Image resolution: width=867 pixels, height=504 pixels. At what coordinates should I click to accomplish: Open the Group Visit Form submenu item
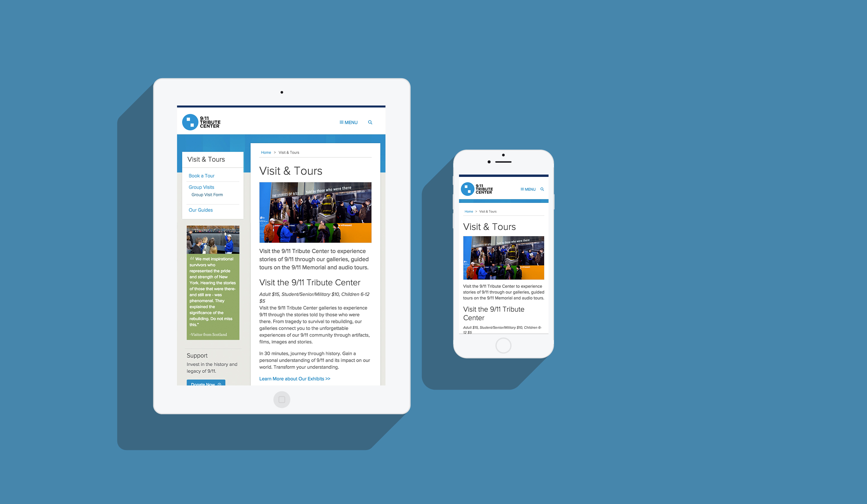click(207, 194)
